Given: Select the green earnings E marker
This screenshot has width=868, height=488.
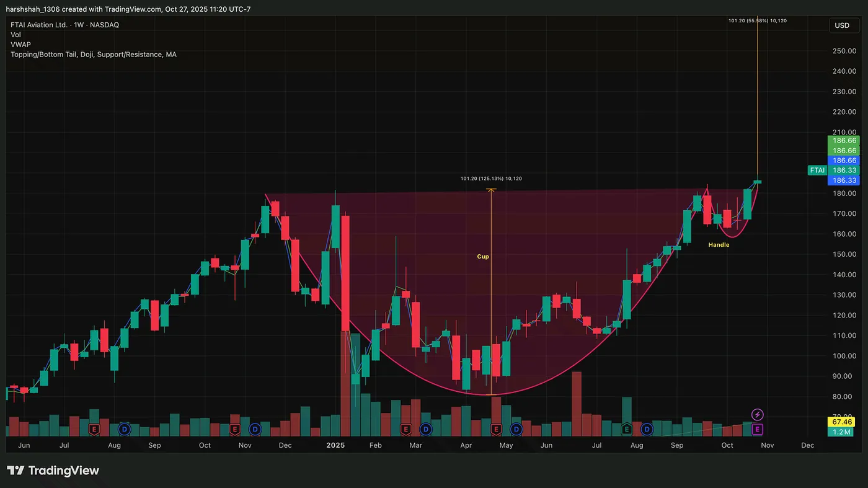Looking at the screenshot, I should click(x=627, y=428).
